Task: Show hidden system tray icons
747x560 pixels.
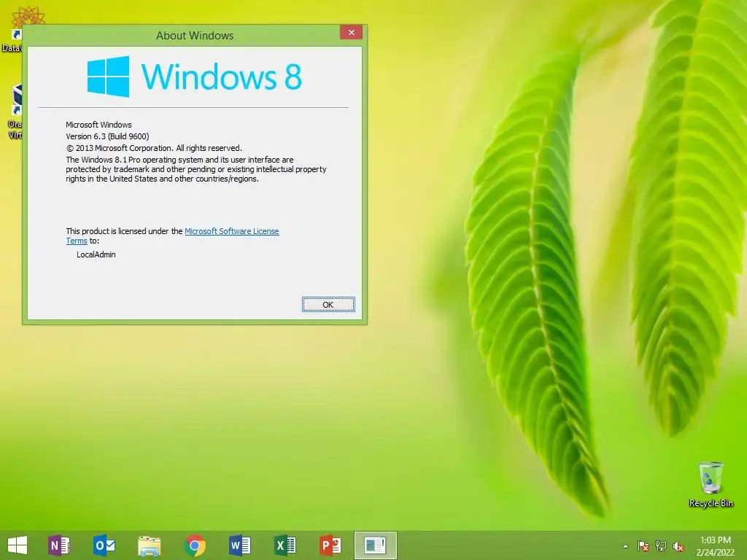Action: [625, 546]
